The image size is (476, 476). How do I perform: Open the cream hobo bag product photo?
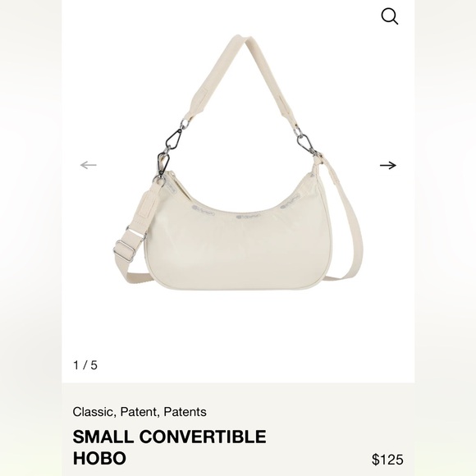pyautogui.click(x=238, y=164)
